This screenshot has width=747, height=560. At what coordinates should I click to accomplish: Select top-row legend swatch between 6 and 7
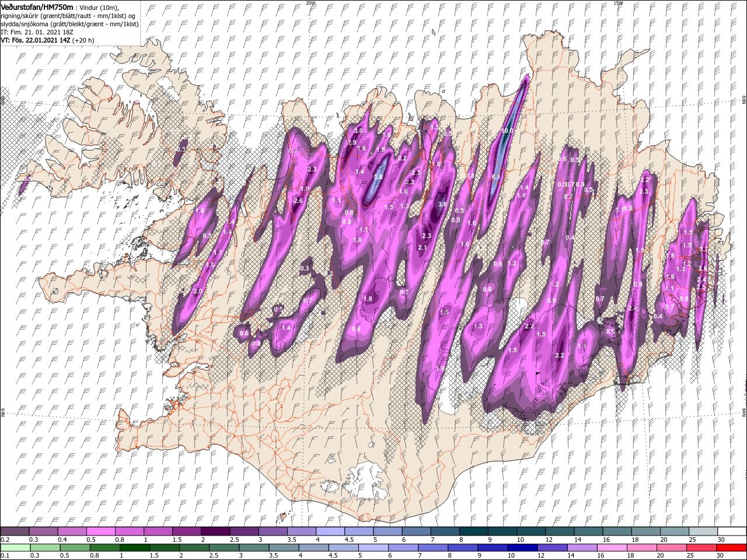[417, 531]
